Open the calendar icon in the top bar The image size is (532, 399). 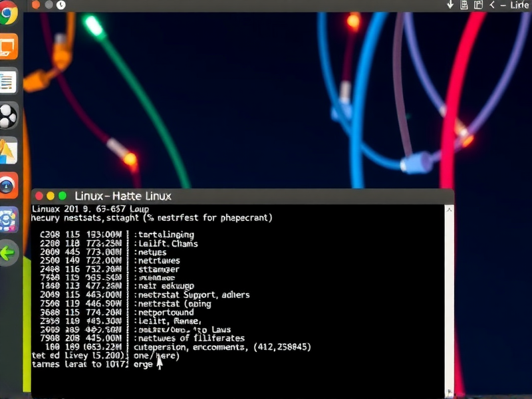[x=464, y=5]
